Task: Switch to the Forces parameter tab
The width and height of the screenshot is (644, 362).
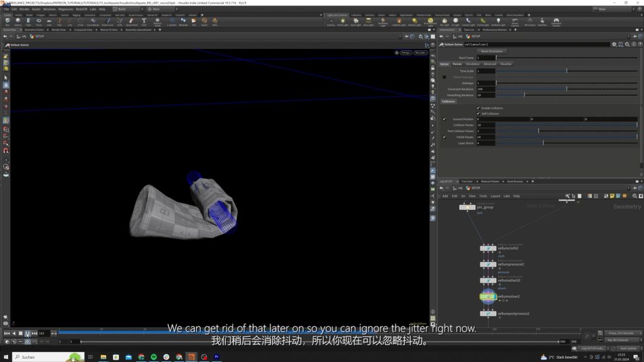Action: (457, 64)
